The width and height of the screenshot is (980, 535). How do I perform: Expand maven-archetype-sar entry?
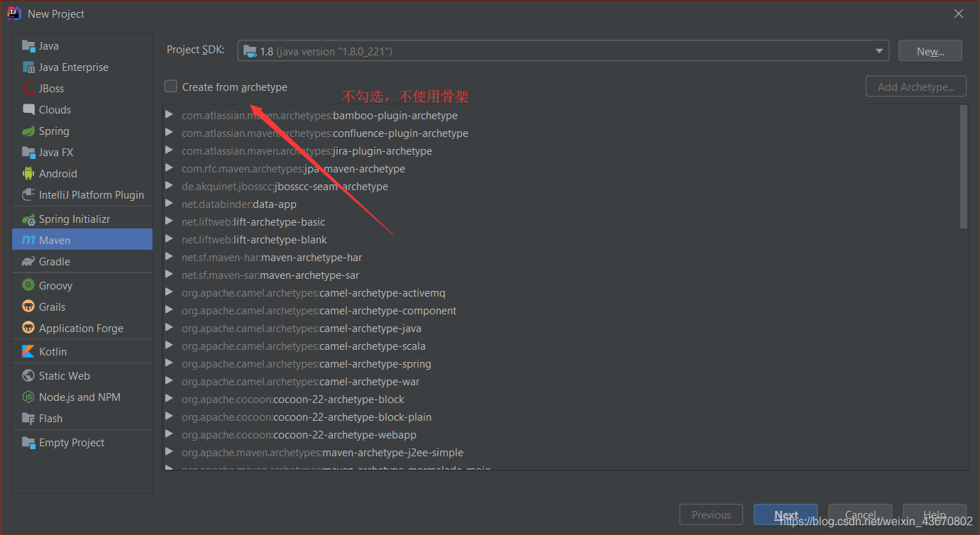(x=169, y=275)
